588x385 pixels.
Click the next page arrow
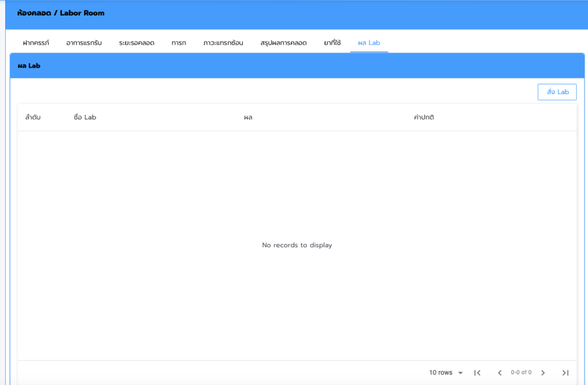tap(543, 373)
